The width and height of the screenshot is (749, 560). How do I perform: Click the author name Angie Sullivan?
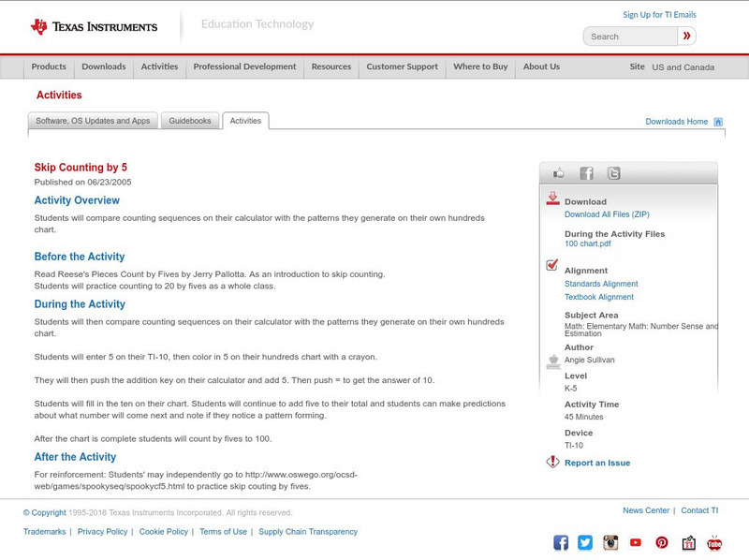[x=590, y=360]
